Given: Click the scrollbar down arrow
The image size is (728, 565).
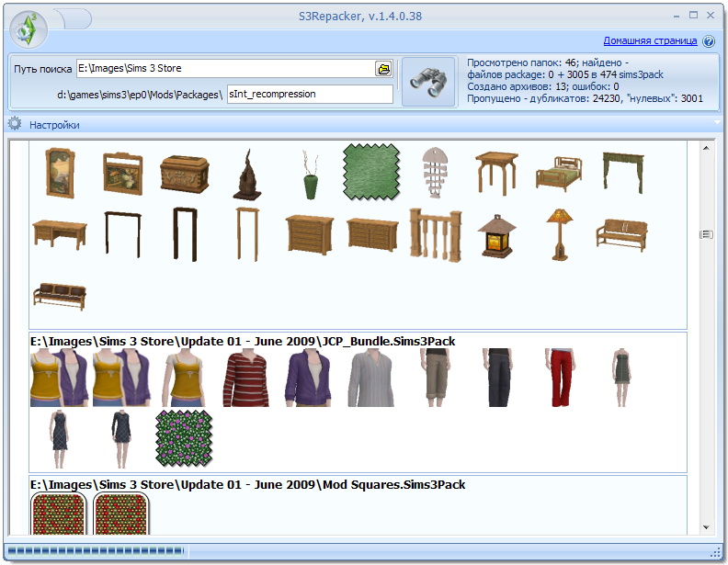Looking at the screenshot, I should 706,527.
